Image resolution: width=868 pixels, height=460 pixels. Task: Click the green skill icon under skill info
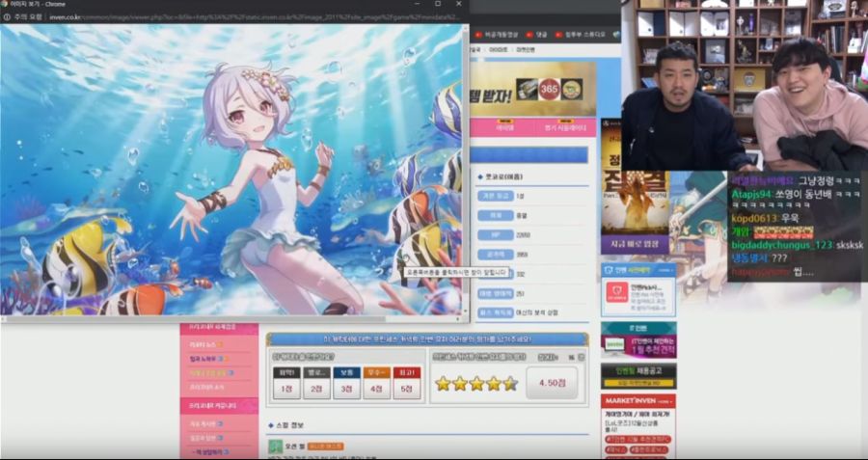tap(276, 446)
